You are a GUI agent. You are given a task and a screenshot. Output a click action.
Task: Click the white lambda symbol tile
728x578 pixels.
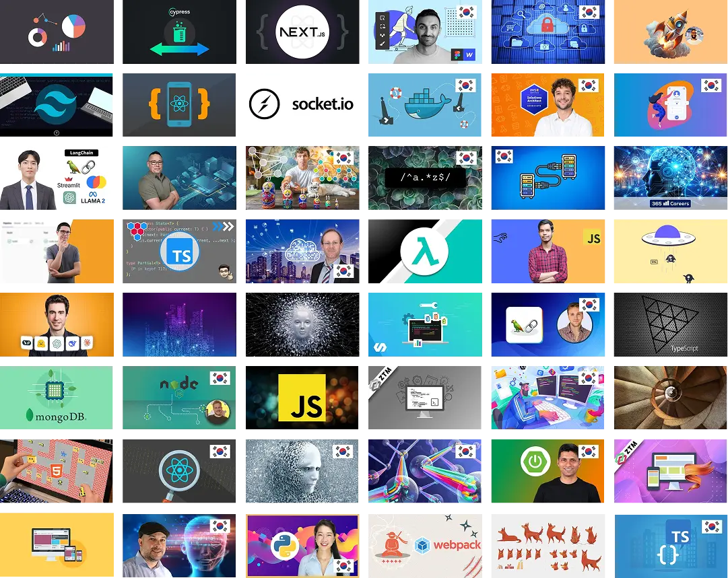click(x=425, y=250)
